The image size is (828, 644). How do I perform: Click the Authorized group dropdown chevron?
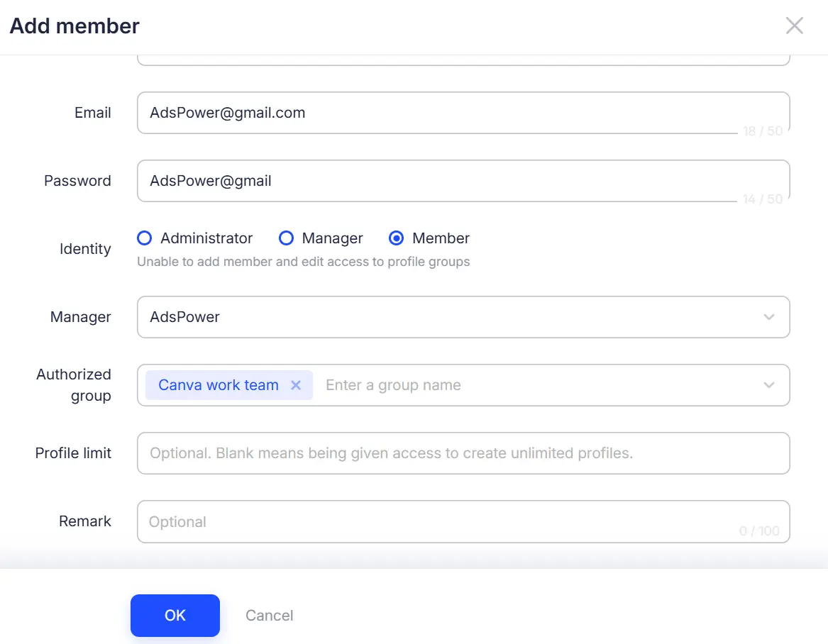pyautogui.click(x=769, y=385)
